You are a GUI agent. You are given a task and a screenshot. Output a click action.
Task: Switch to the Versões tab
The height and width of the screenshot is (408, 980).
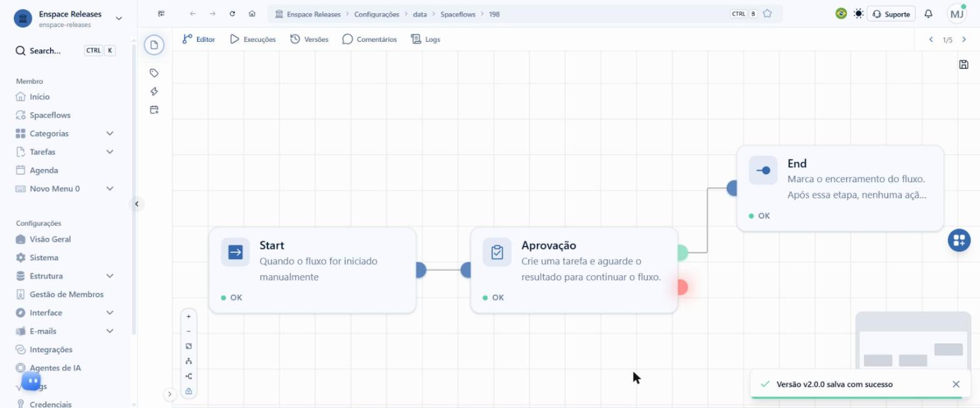pyautogui.click(x=309, y=39)
